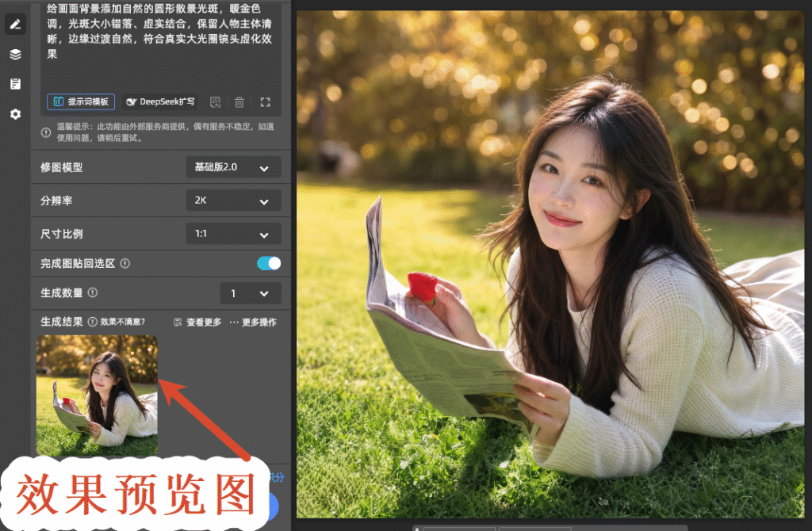The width and height of the screenshot is (812, 531).
Task: Open the 生成数量 dropdown showing 1
Action: click(251, 293)
